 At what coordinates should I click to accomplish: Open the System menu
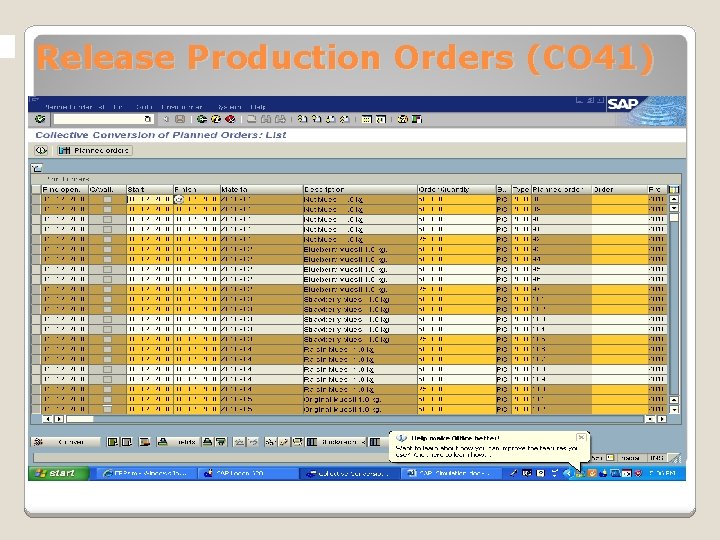tap(229, 107)
